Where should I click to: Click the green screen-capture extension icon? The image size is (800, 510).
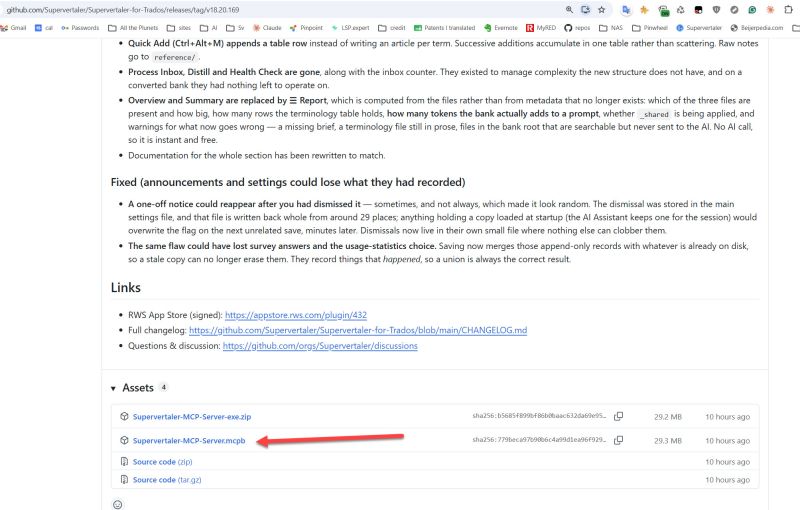pyautogui.click(x=663, y=10)
